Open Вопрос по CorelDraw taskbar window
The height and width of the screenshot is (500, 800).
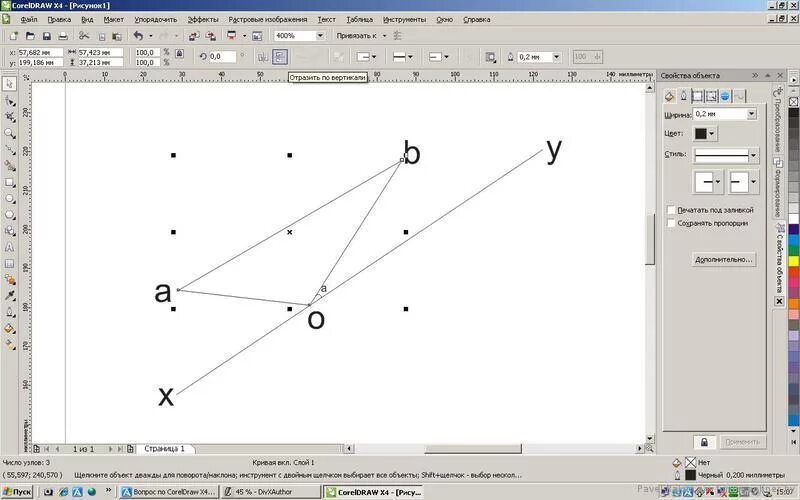pos(169,492)
